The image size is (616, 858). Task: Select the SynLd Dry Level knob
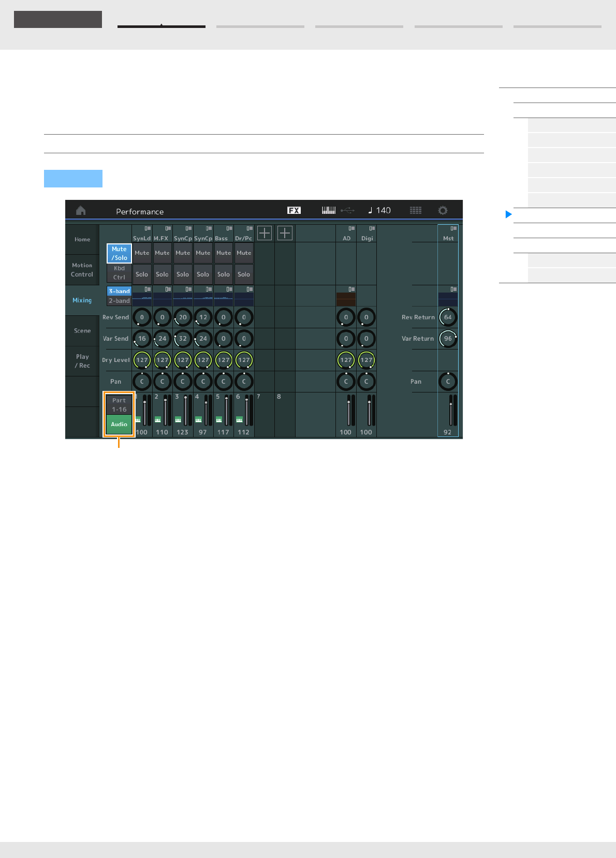pyautogui.click(x=142, y=360)
